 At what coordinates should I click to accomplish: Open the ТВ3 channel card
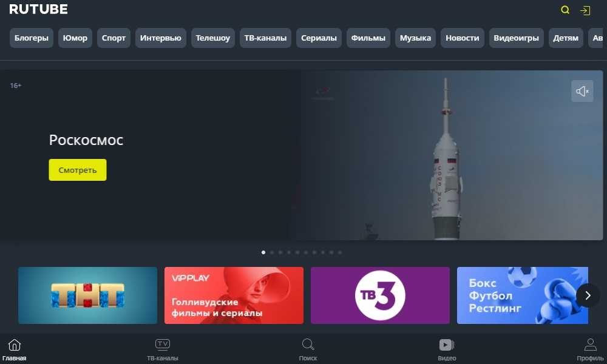tap(380, 295)
